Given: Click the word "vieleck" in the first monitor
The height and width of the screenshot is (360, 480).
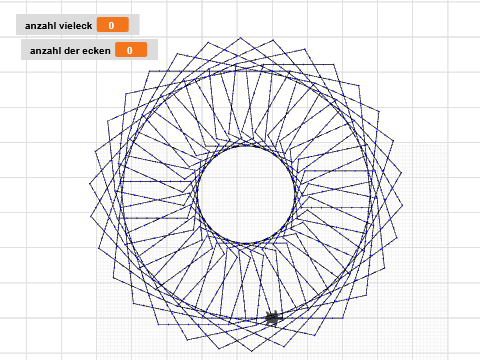Looking at the screenshot, I should click(78, 26).
